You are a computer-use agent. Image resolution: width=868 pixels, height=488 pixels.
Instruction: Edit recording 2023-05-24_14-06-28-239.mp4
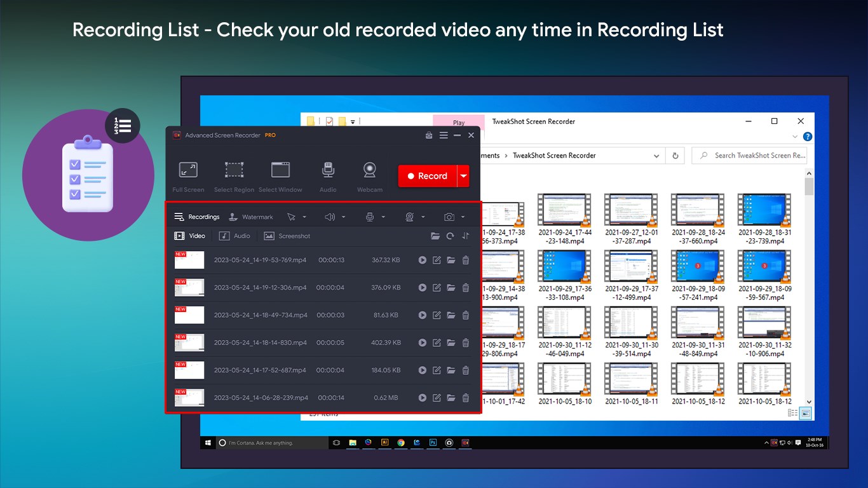(x=437, y=398)
